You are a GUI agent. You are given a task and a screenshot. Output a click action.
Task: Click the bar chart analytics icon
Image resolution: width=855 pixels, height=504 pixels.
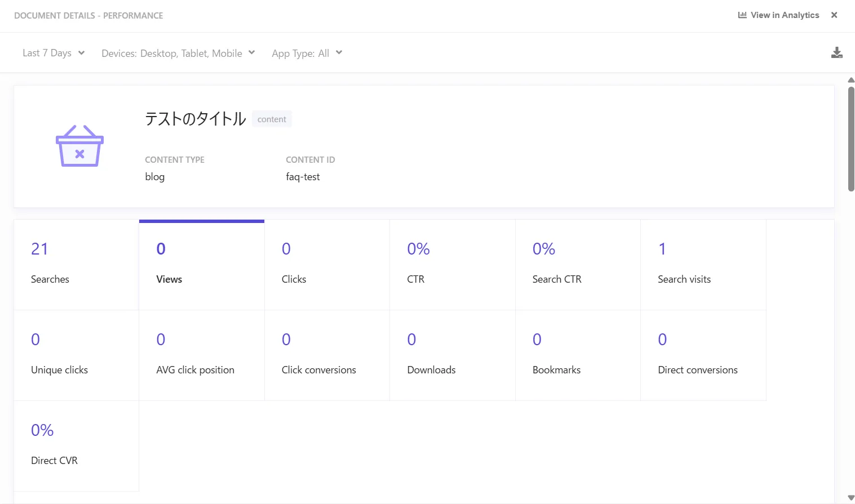pyautogui.click(x=742, y=15)
